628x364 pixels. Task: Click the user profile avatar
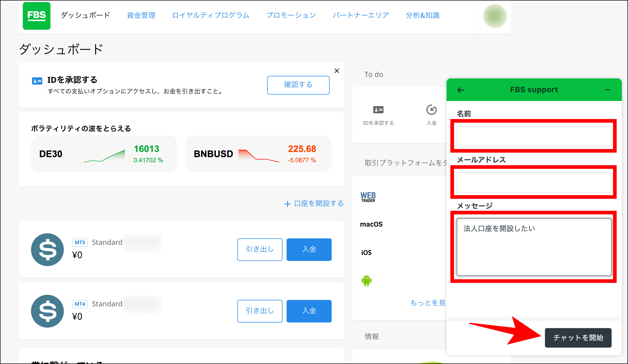pyautogui.click(x=495, y=16)
